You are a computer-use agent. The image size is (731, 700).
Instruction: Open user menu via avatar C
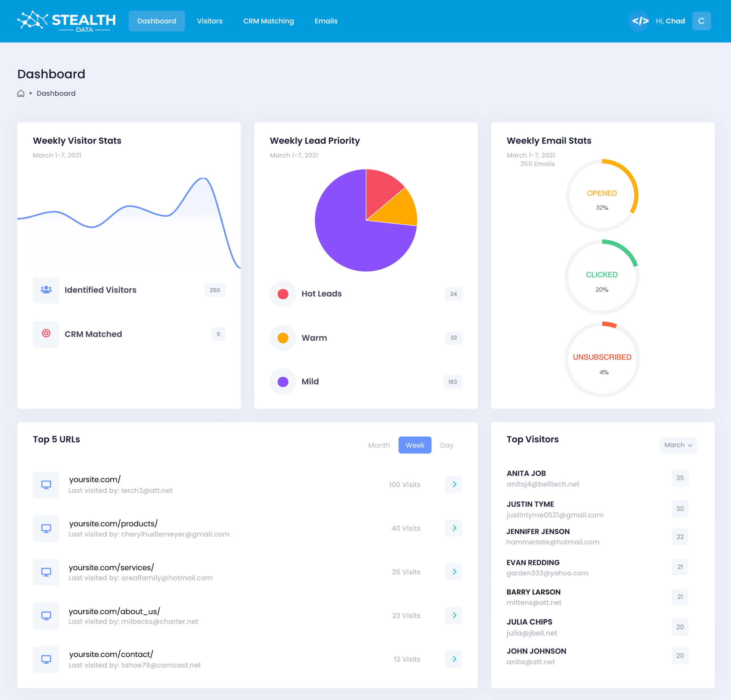point(701,21)
